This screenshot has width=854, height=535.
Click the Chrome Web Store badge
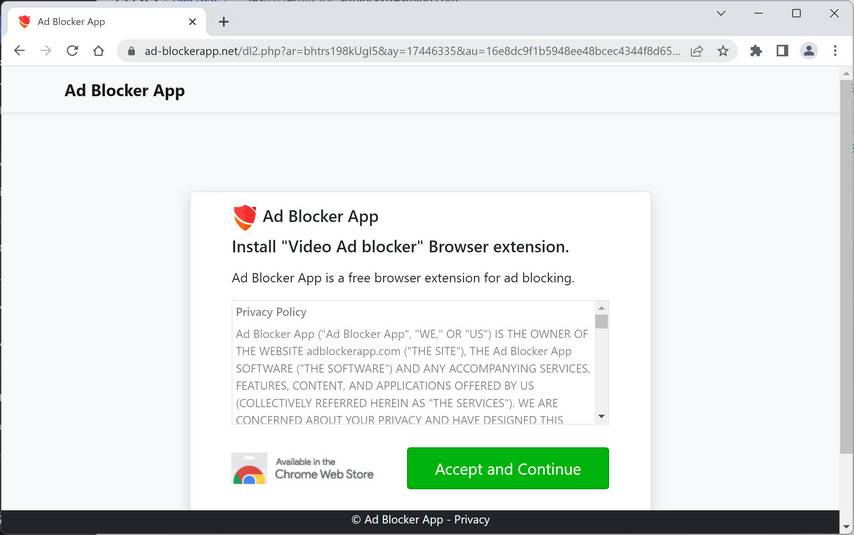[303, 469]
